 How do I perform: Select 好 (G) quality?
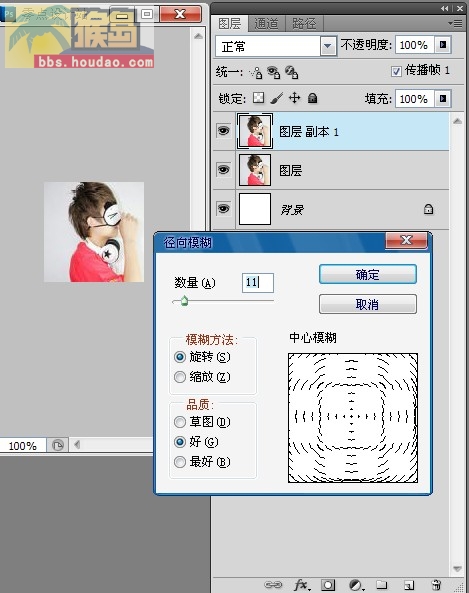click(x=180, y=442)
